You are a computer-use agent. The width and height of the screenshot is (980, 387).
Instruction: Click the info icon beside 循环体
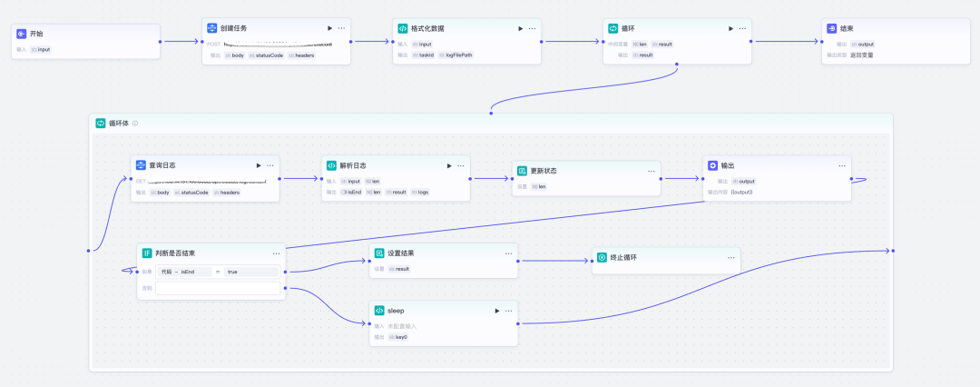135,124
